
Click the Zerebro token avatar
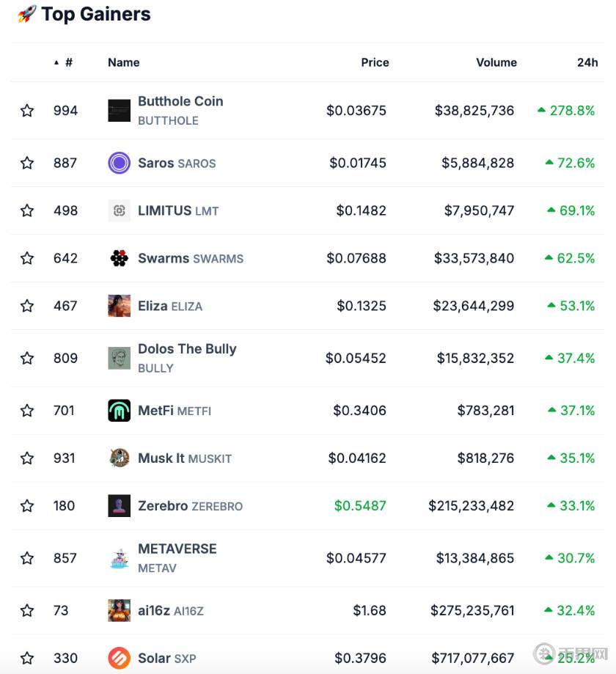pos(119,506)
